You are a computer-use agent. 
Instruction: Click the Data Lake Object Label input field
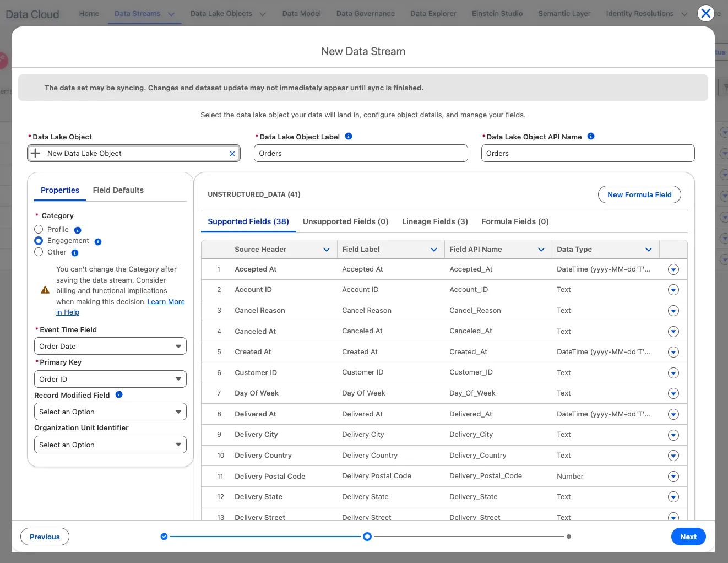(361, 153)
